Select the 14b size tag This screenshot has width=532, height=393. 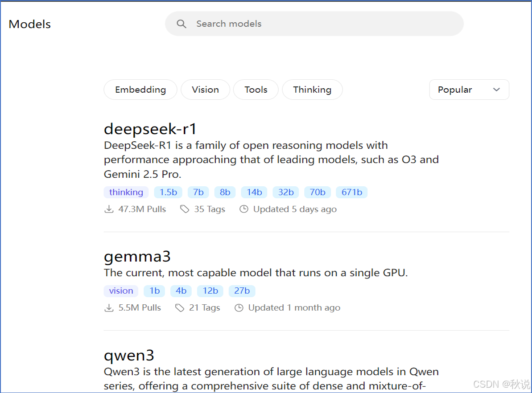coord(254,192)
